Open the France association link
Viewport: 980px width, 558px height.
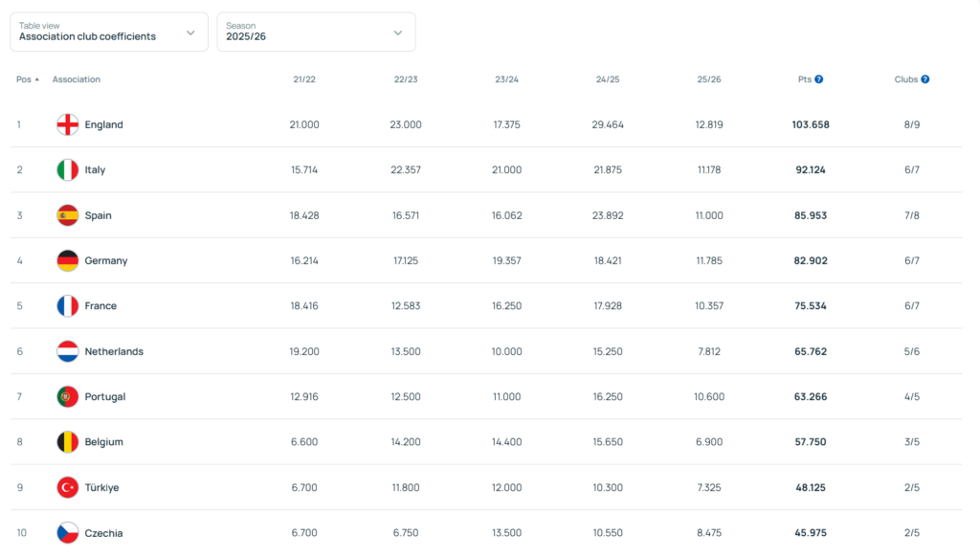[x=100, y=306]
